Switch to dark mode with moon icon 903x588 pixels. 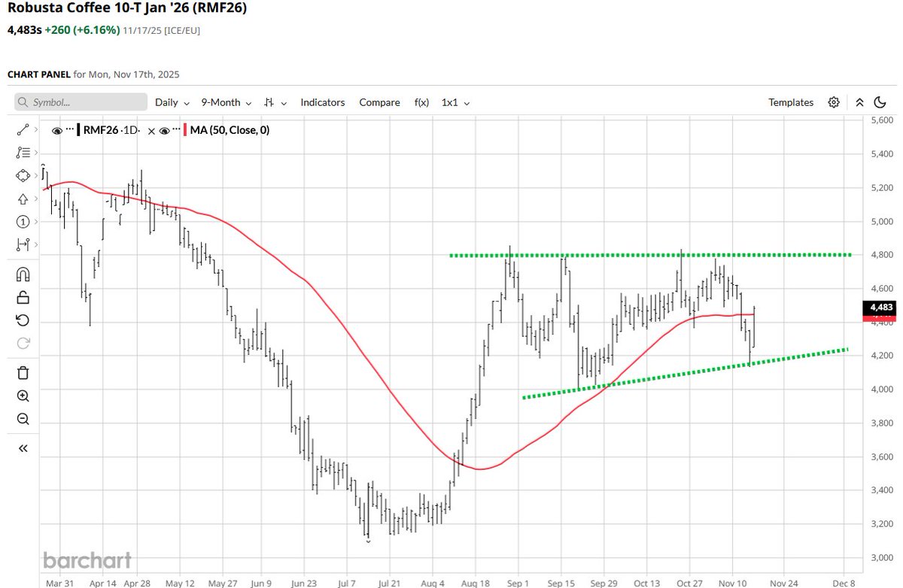[x=880, y=102]
